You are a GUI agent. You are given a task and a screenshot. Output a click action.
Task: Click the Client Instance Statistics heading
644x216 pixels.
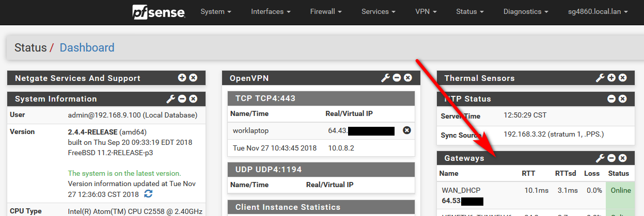pos(288,207)
